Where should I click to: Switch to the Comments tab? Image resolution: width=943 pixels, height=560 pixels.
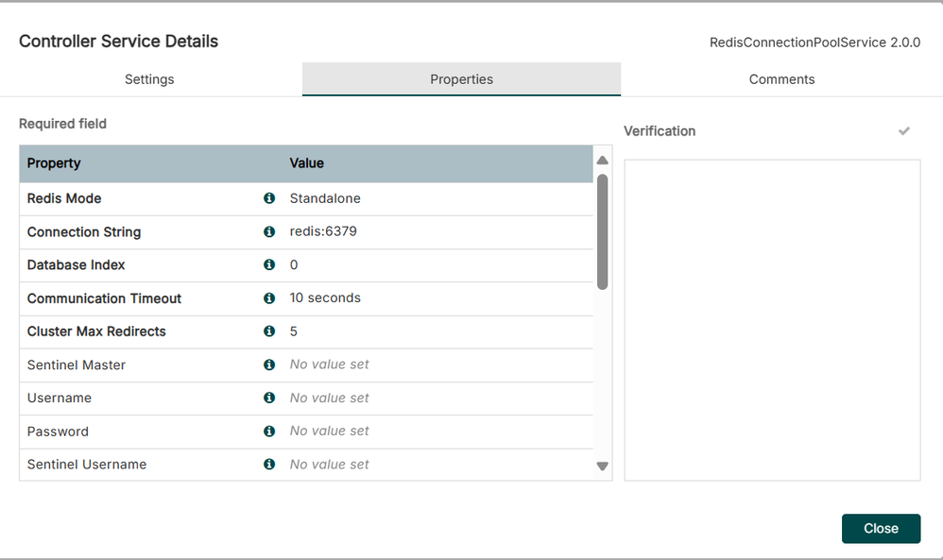click(781, 79)
